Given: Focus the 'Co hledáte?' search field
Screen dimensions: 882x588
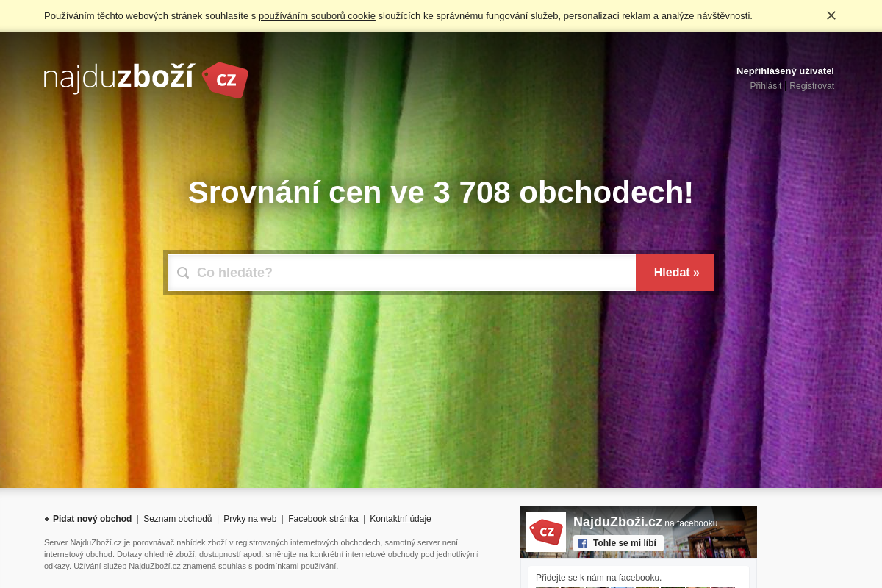Looking at the screenshot, I should [401, 273].
